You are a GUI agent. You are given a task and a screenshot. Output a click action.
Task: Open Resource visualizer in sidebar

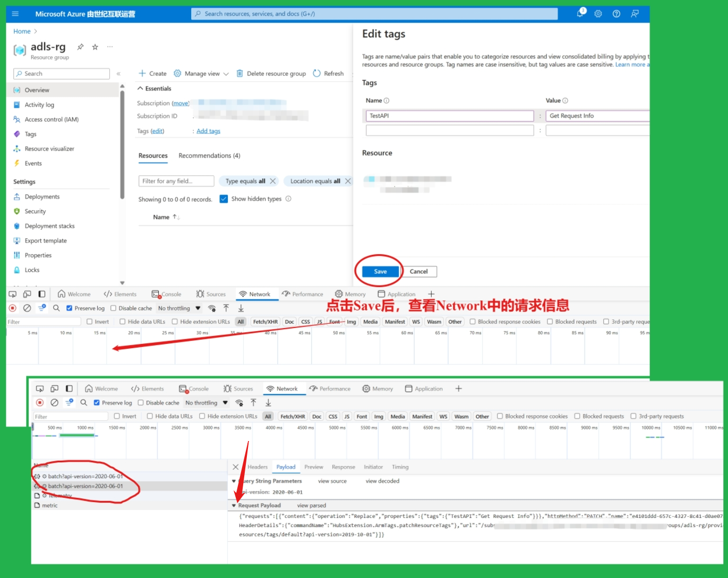[49, 149]
